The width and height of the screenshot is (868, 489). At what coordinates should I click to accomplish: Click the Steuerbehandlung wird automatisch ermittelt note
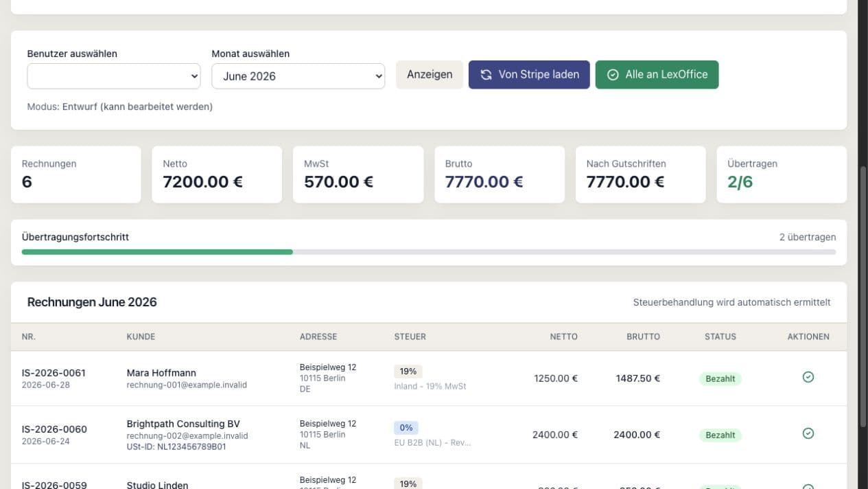pyautogui.click(x=732, y=302)
